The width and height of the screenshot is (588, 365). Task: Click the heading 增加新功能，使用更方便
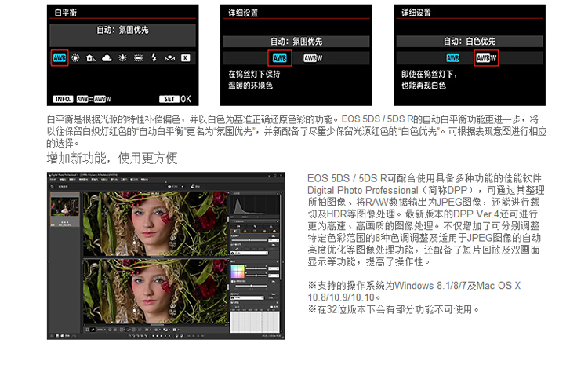coord(112,158)
